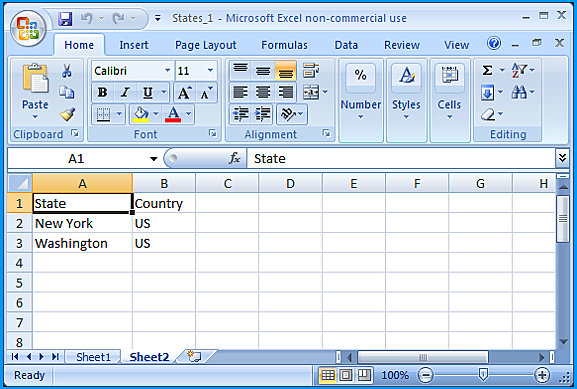Activate the Format Painter brush
Image resolution: width=577 pixels, height=389 pixels.
(68, 114)
